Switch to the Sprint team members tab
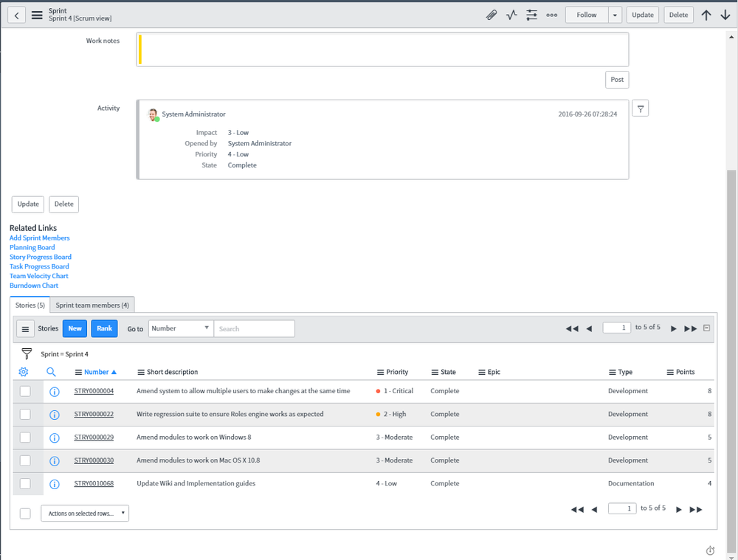The height and width of the screenshot is (560, 738). tap(92, 304)
